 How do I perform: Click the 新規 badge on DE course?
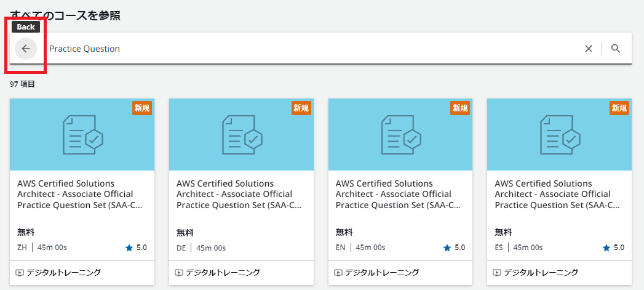[301, 108]
